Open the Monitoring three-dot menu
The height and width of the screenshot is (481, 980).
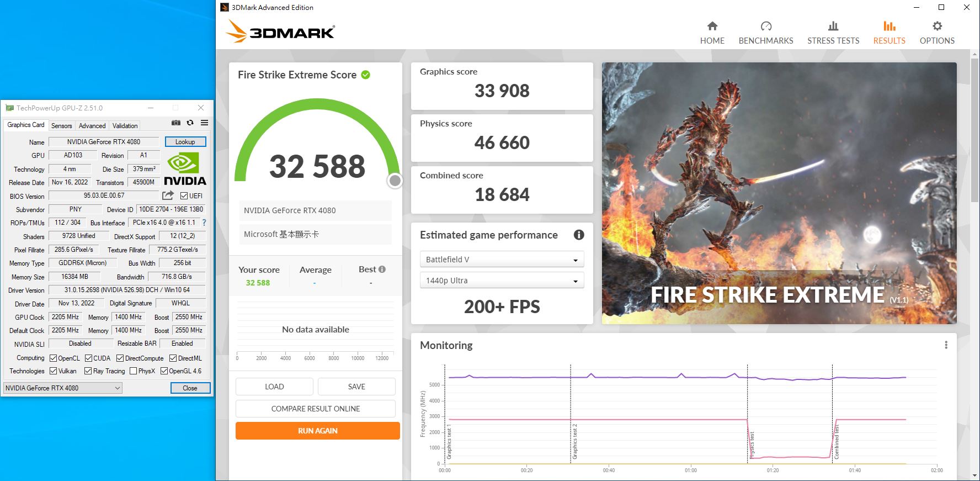point(946,345)
